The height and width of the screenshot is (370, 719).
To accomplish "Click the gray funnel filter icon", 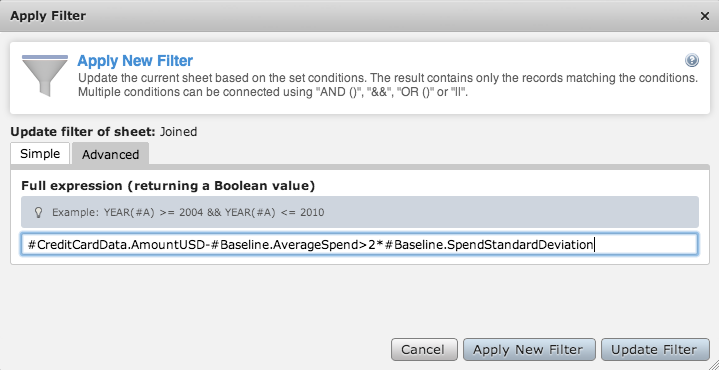I will 44,75.
